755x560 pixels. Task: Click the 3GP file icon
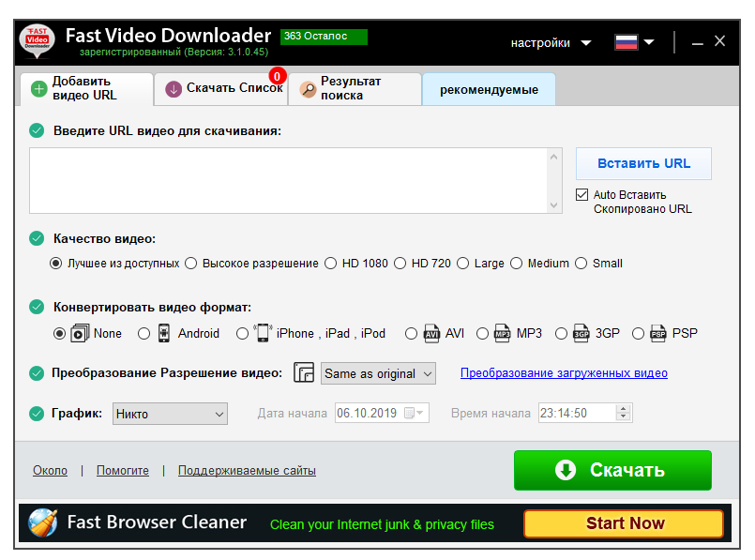[x=581, y=333]
